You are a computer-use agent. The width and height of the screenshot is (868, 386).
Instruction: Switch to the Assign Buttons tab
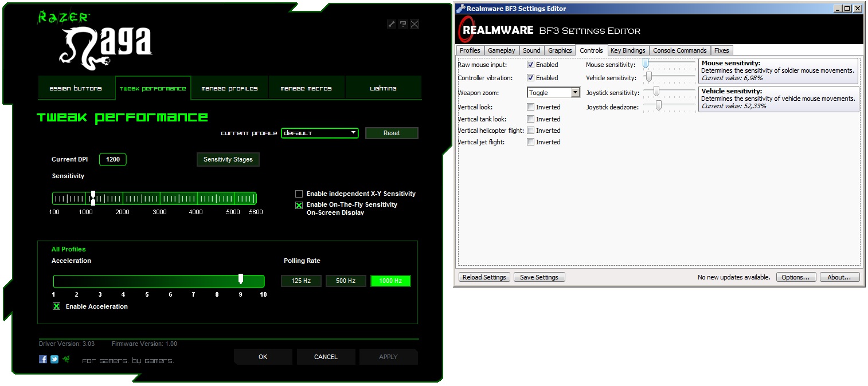(76, 88)
